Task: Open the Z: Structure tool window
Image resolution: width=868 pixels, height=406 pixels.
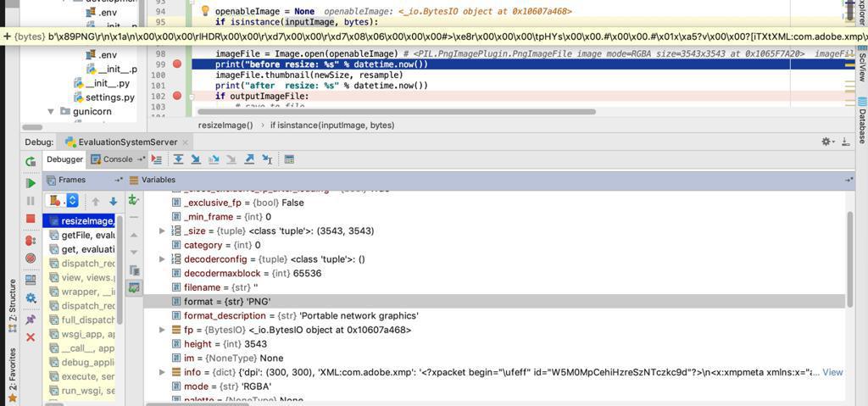Action: tap(12, 305)
